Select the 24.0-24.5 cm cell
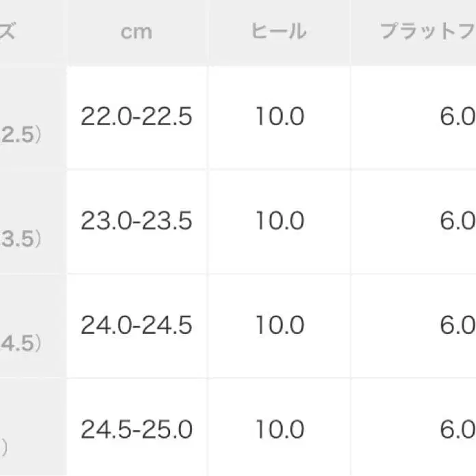 (x=137, y=326)
